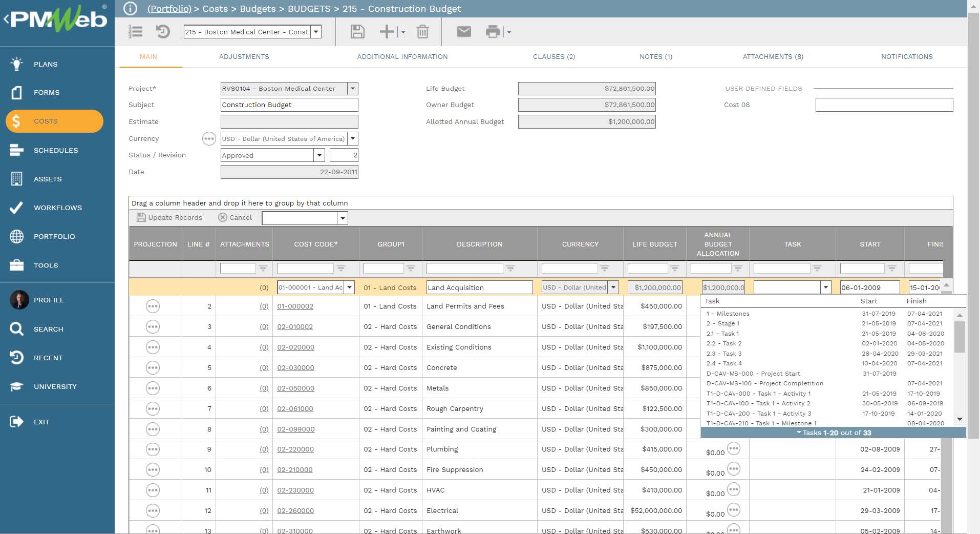Open the records list view icon
The image size is (980, 534).
pyautogui.click(x=136, y=32)
